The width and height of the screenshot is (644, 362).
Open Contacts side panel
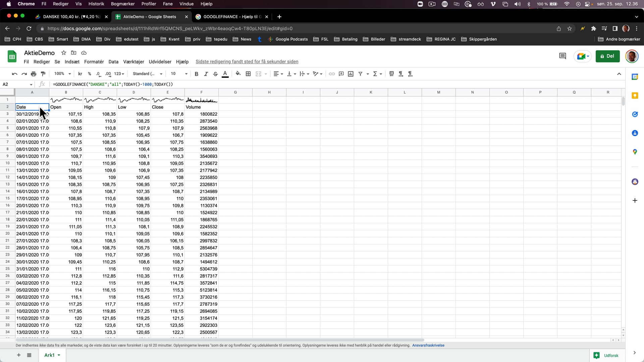point(635,133)
